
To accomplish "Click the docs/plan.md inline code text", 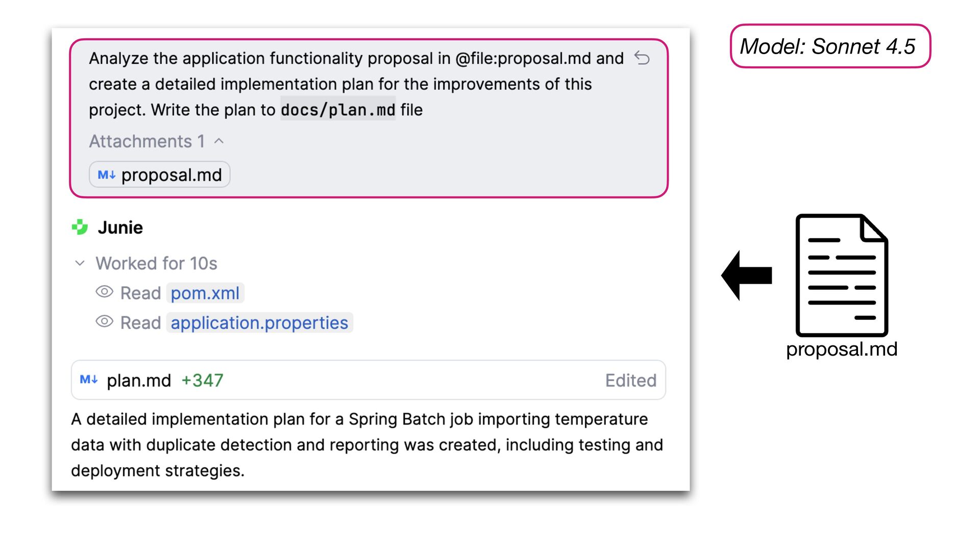I will pos(338,110).
